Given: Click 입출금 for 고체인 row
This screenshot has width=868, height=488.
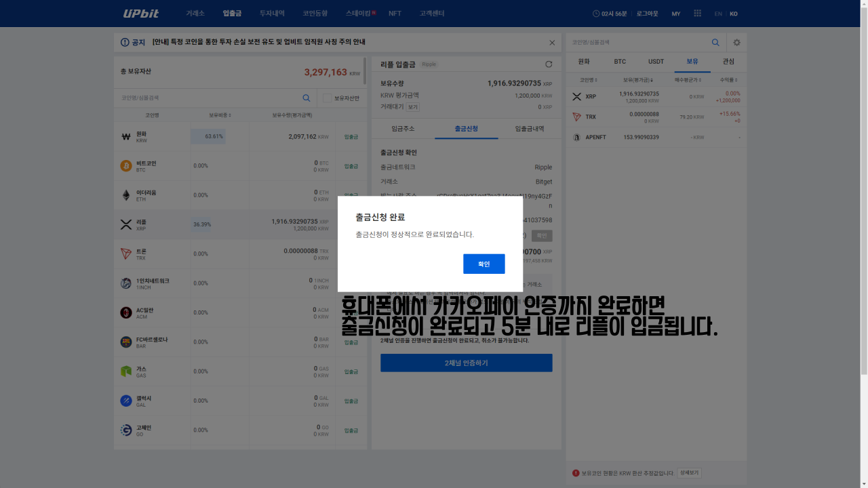Looking at the screenshot, I should pyautogui.click(x=351, y=430).
